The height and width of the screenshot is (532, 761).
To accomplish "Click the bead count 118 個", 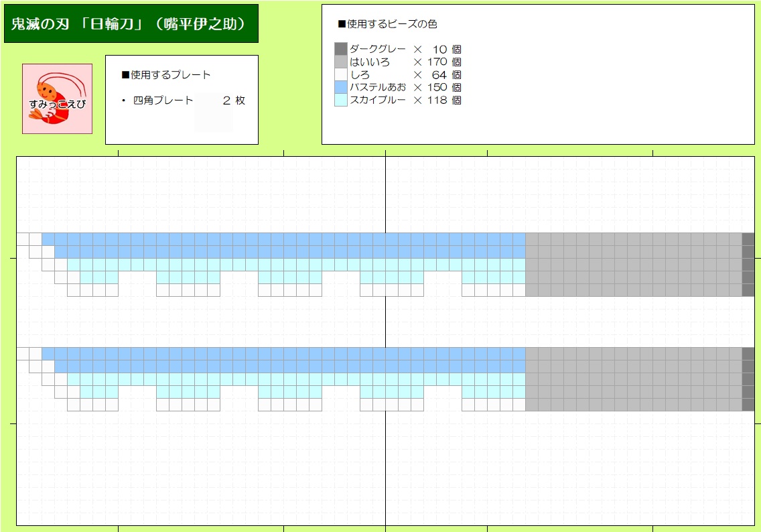I will point(445,100).
